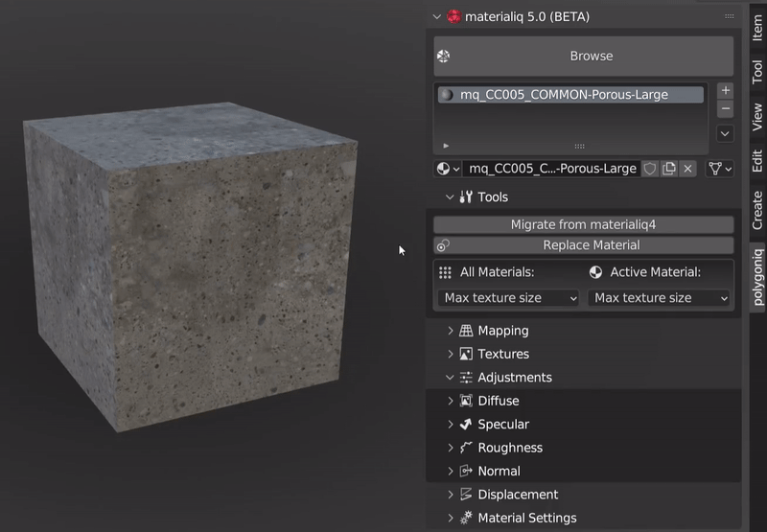Open material slot specials dropdown arrow
Screen dimensions: 767x532
(x=725, y=134)
